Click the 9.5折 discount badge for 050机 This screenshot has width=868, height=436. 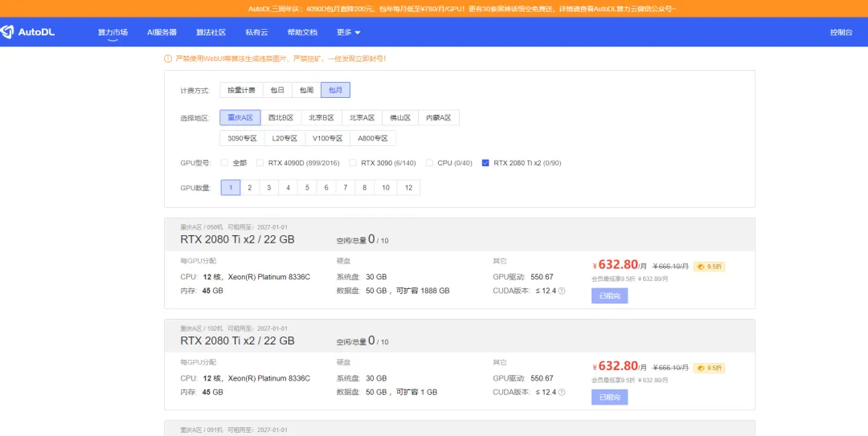click(x=709, y=267)
